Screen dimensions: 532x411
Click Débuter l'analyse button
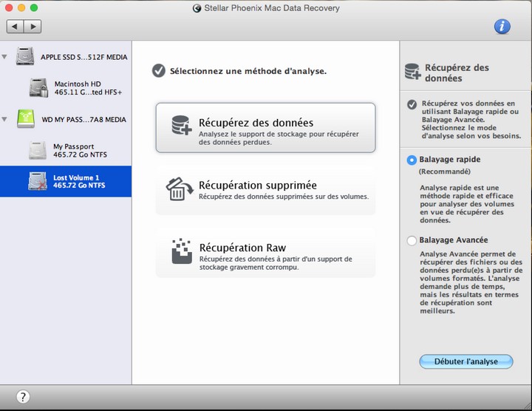tap(465, 361)
